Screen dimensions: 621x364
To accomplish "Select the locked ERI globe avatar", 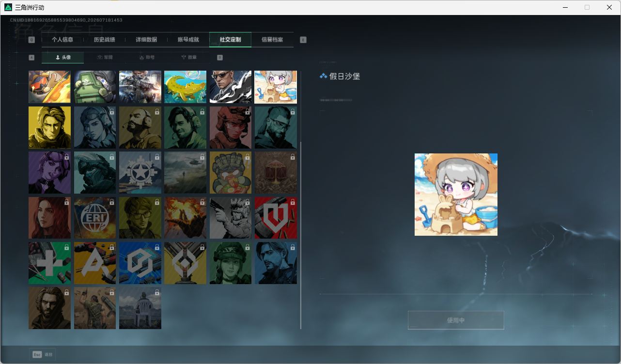I will click(95, 218).
